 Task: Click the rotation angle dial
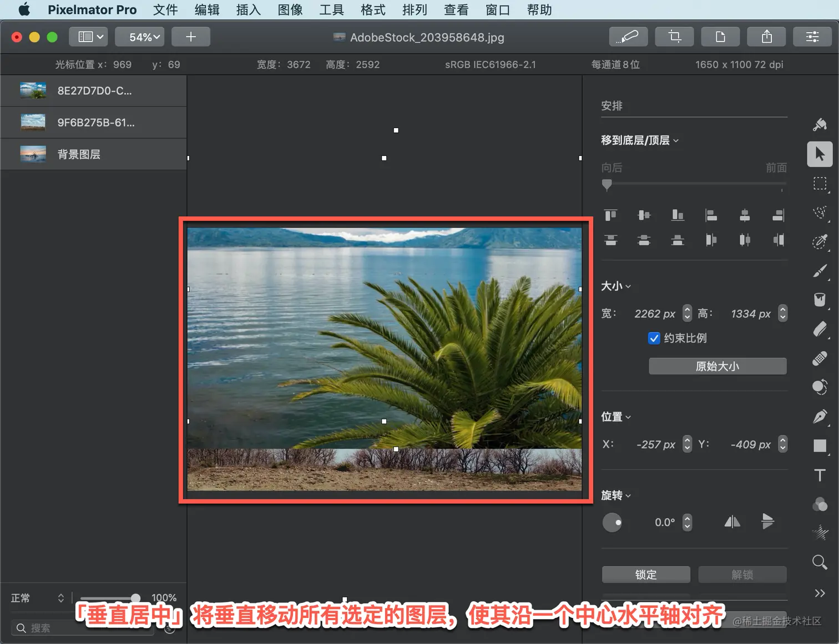(612, 523)
